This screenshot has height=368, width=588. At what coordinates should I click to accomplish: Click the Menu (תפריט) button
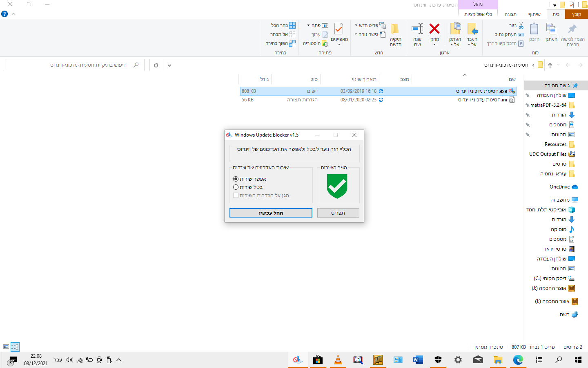pos(338,213)
